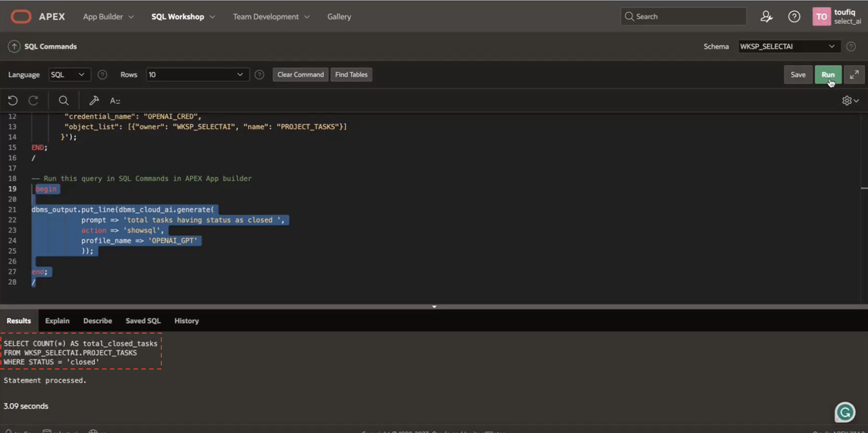
Task: Click the autocomplete A icon
Action: click(115, 101)
